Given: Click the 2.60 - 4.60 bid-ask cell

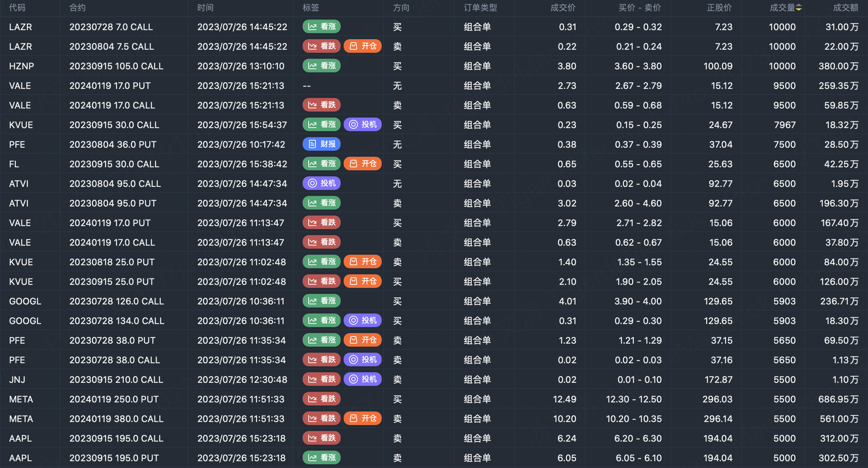Looking at the screenshot, I should tap(638, 203).
